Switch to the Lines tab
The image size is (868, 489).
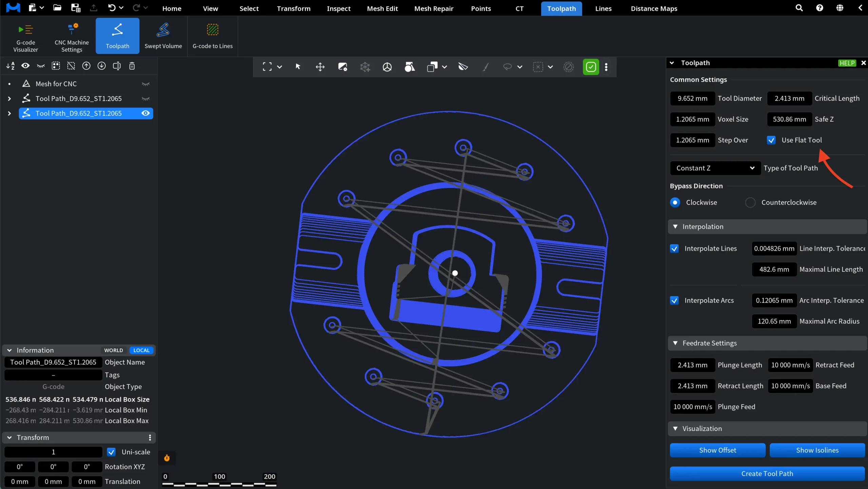click(603, 8)
